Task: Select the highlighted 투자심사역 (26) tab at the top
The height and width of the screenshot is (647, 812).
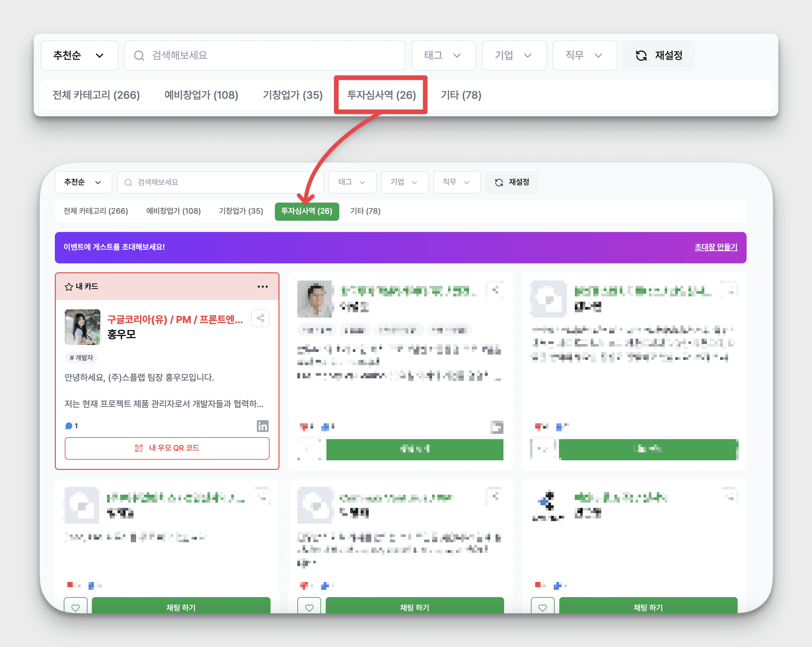Action: (x=381, y=95)
